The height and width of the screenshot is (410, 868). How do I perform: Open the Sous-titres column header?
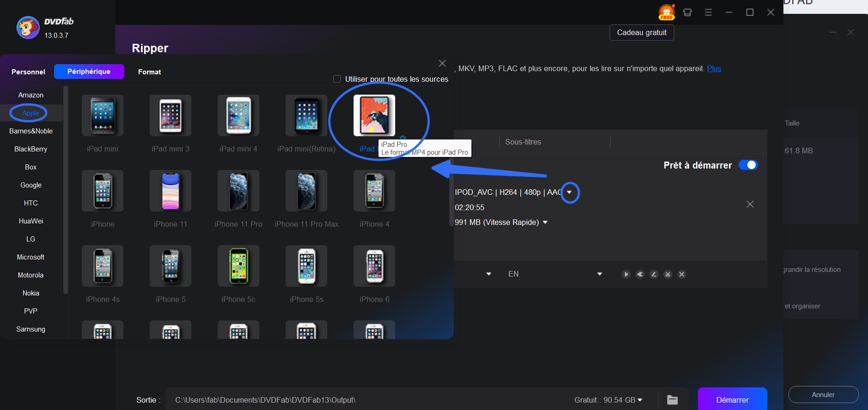coord(523,142)
